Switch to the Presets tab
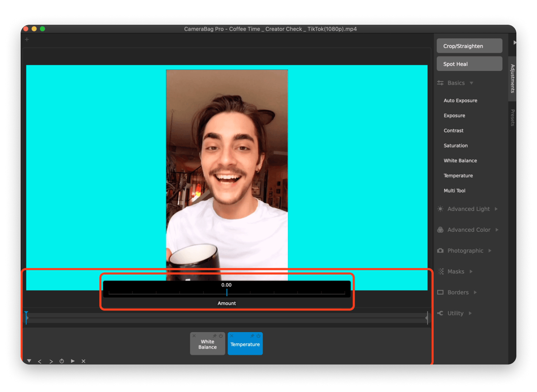Viewport: 537px width, 392px height. tap(512, 118)
